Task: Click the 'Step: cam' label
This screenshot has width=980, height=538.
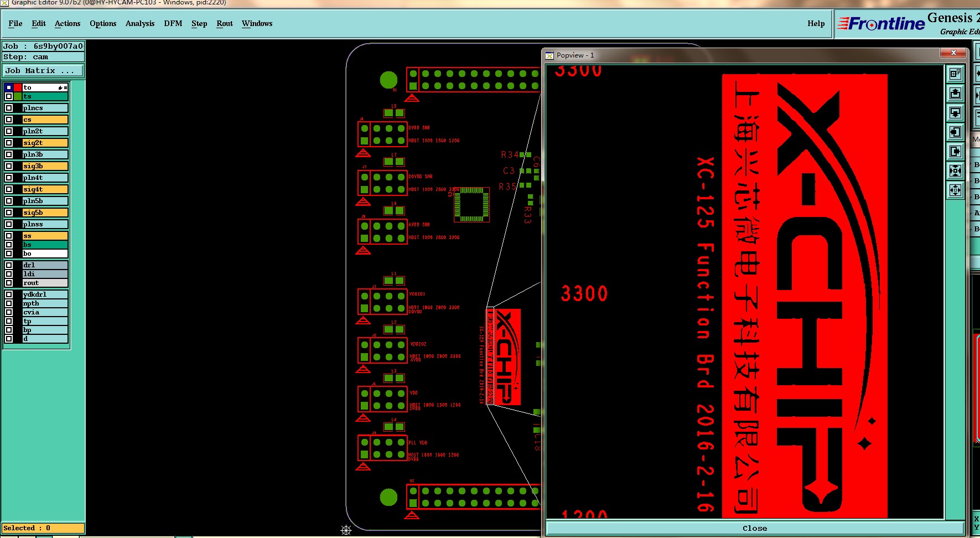Action: click(x=43, y=57)
